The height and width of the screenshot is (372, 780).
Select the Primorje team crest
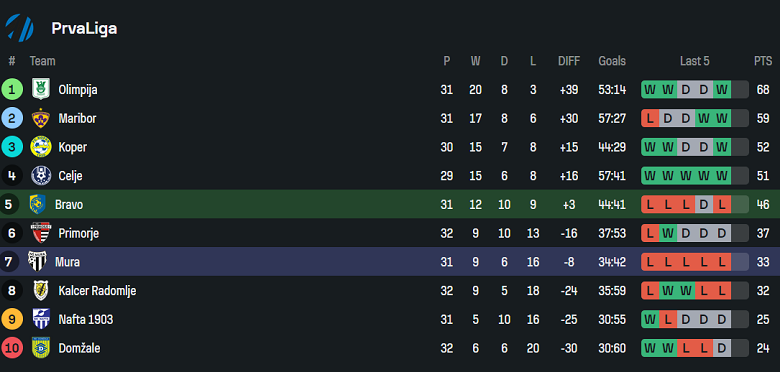click(41, 233)
